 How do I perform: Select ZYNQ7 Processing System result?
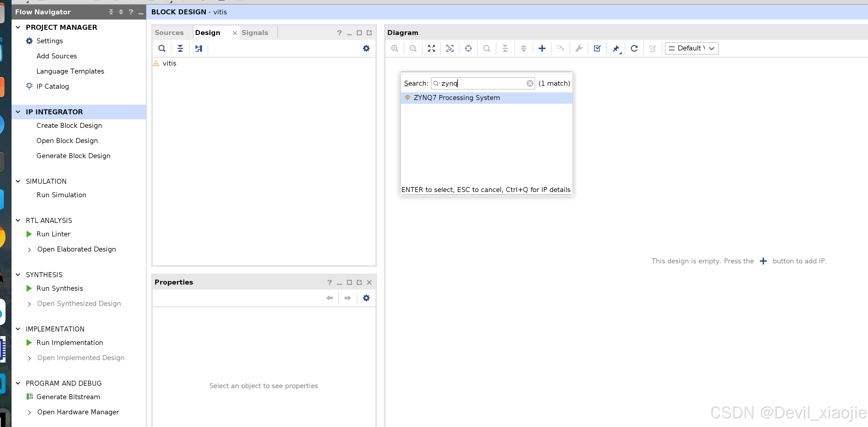[x=456, y=98]
